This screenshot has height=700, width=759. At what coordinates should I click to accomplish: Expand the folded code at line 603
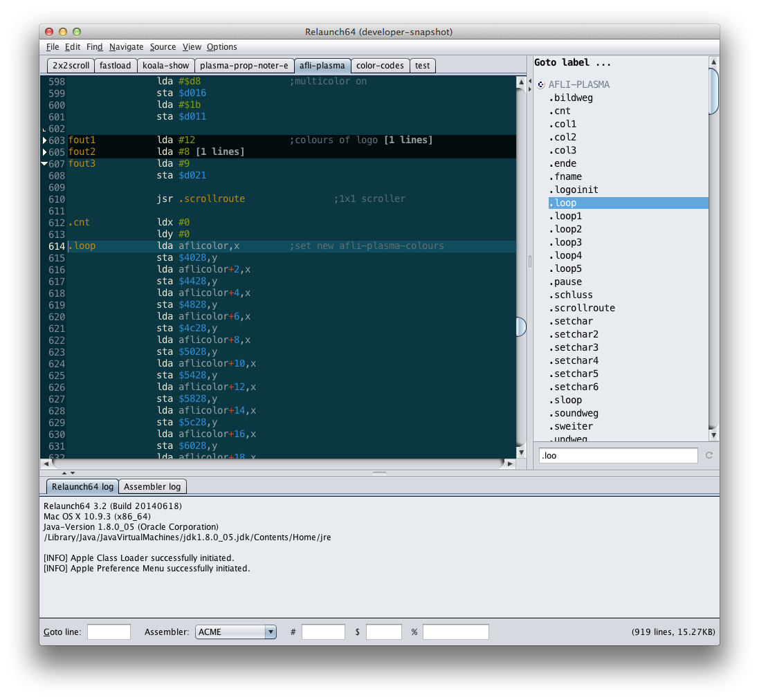[x=45, y=140]
